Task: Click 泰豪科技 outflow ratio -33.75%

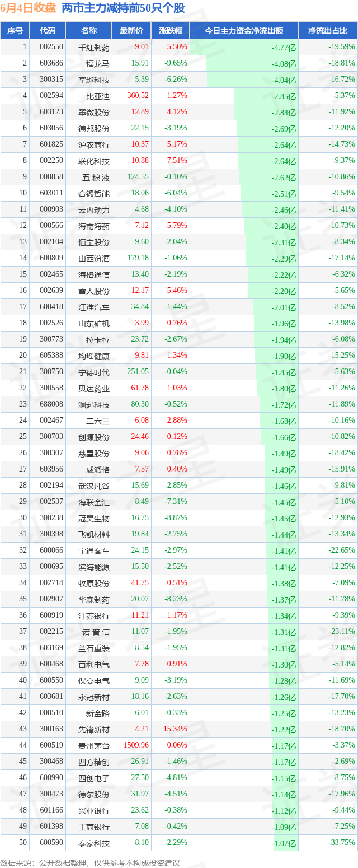Action: [342, 843]
